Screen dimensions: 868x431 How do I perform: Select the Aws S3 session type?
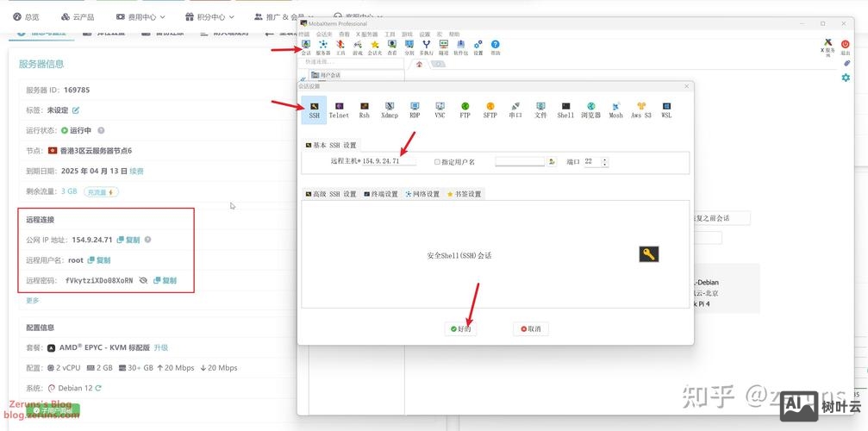(641, 110)
